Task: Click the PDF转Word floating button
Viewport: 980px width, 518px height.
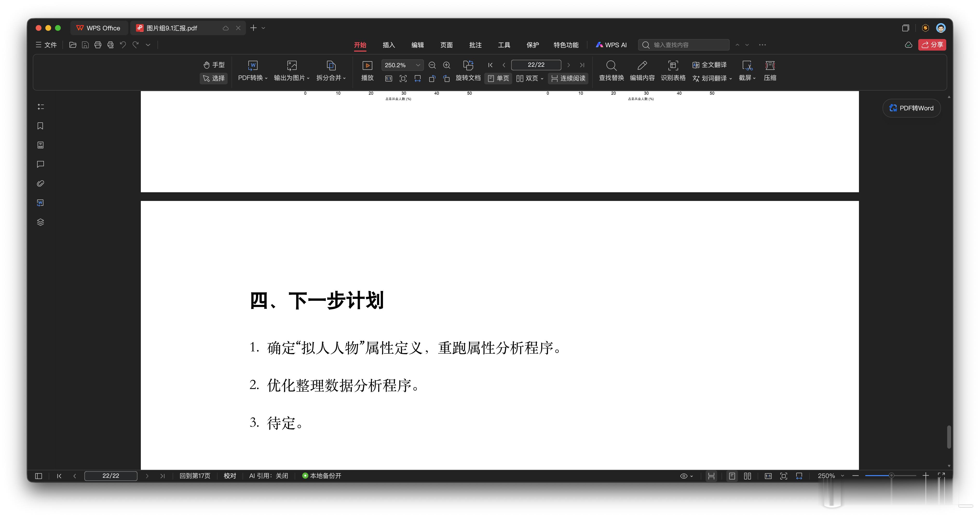Action: click(912, 108)
